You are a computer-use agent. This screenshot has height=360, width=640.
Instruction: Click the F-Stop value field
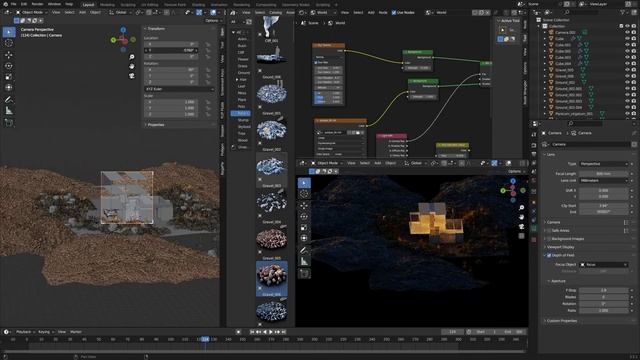point(603,290)
